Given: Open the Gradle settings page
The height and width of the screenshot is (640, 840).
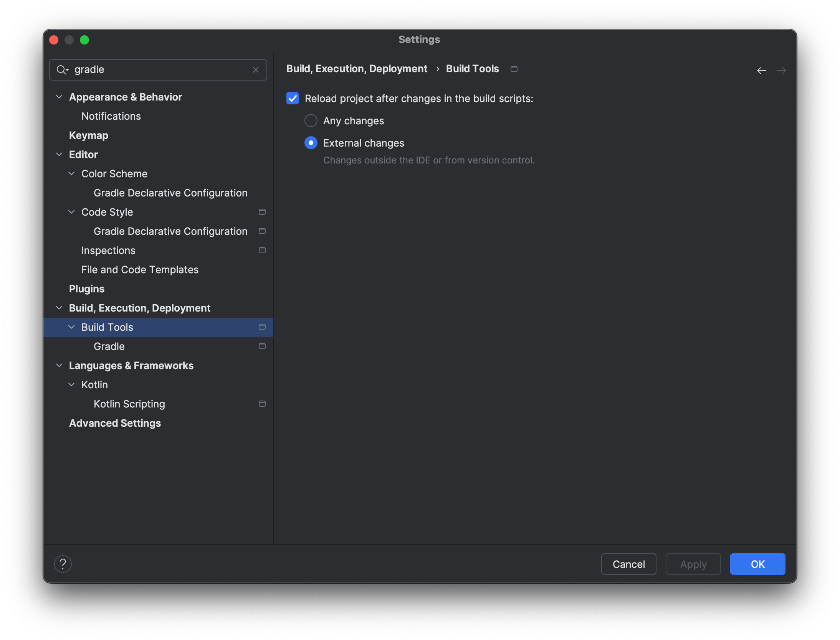Looking at the screenshot, I should coord(109,346).
